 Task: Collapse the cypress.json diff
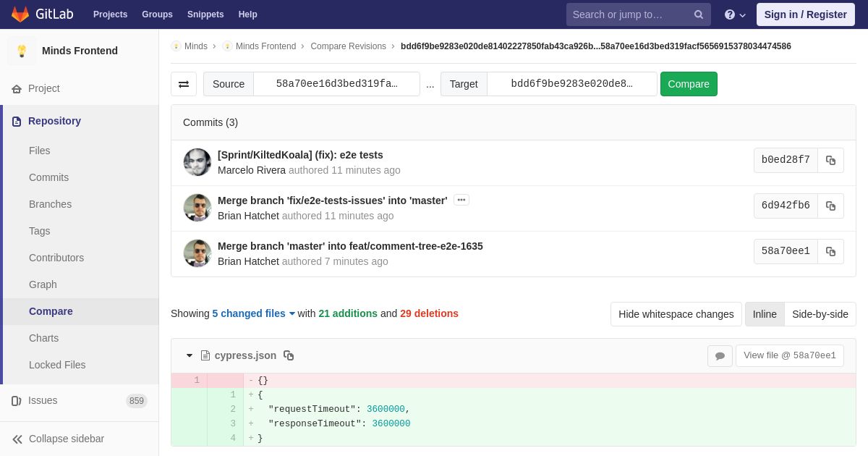pos(190,355)
